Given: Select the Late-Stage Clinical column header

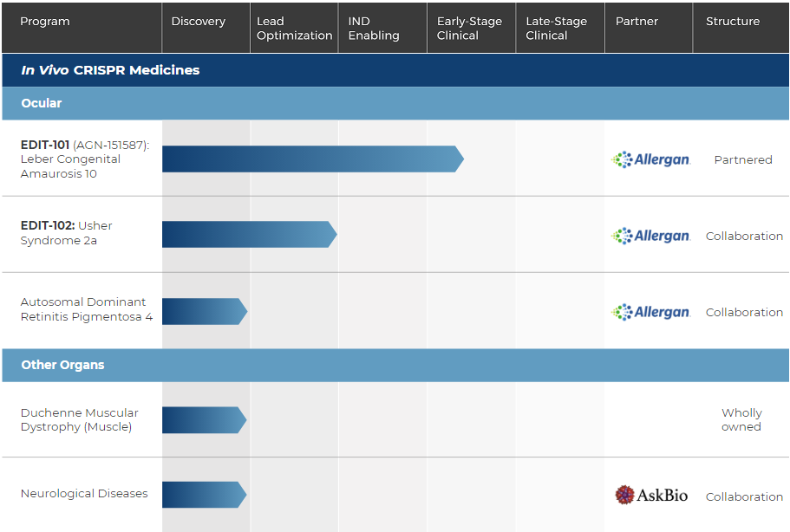Looking at the screenshot, I should click(x=560, y=28).
